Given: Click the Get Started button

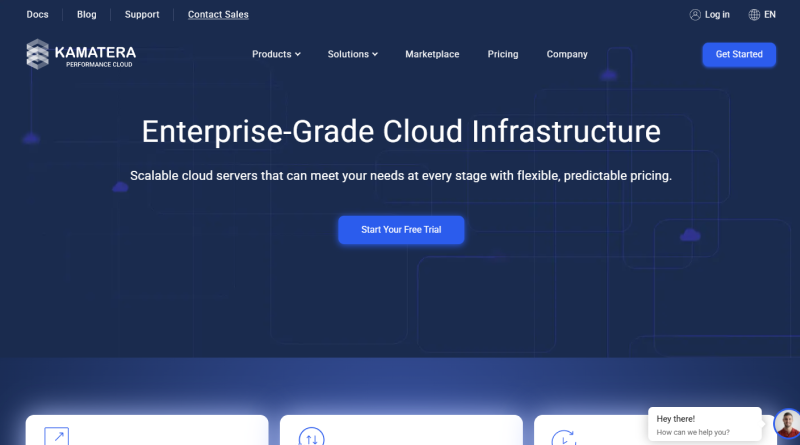Looking at the screenshot, I should click(739, 55).
